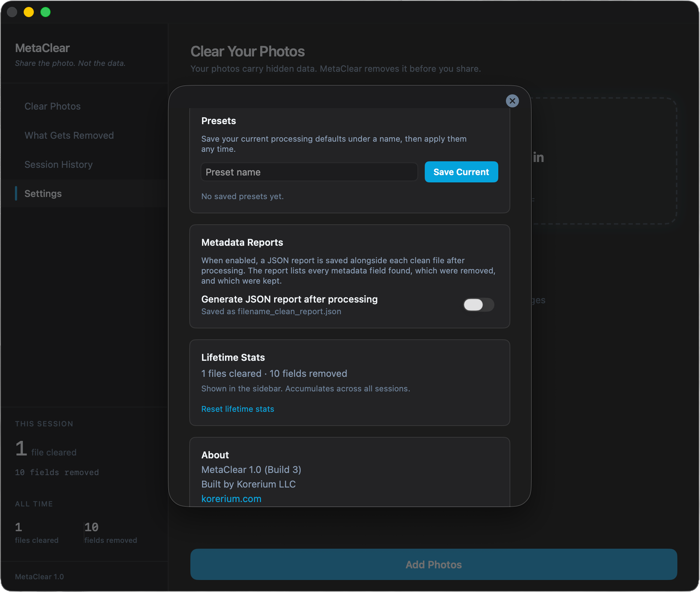The width and height of the screenshot is (700, 592).
Task: Click the Lifetime Stats heading
Action: click(233, 358)
